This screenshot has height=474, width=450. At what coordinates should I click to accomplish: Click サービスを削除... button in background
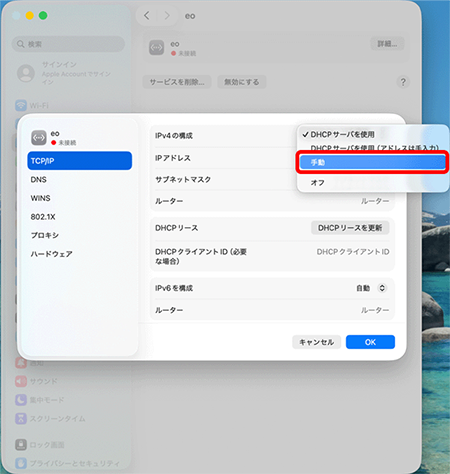tap(177, 82)
